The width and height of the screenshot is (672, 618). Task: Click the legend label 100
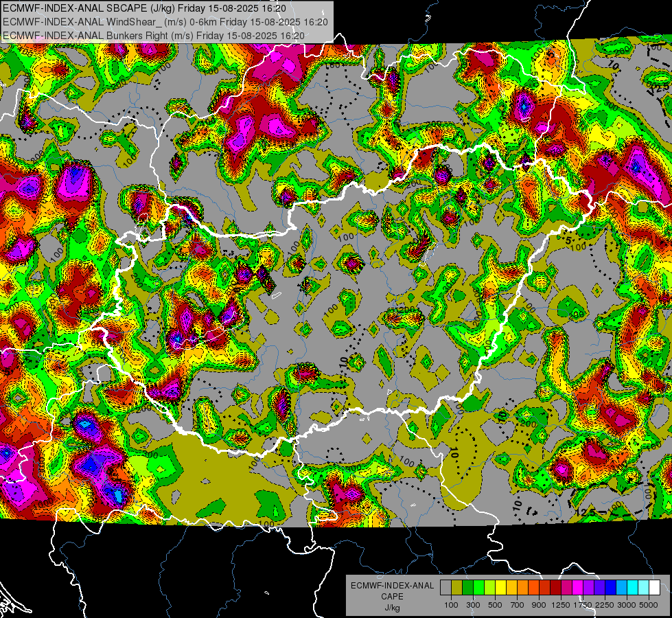[451, 605]
